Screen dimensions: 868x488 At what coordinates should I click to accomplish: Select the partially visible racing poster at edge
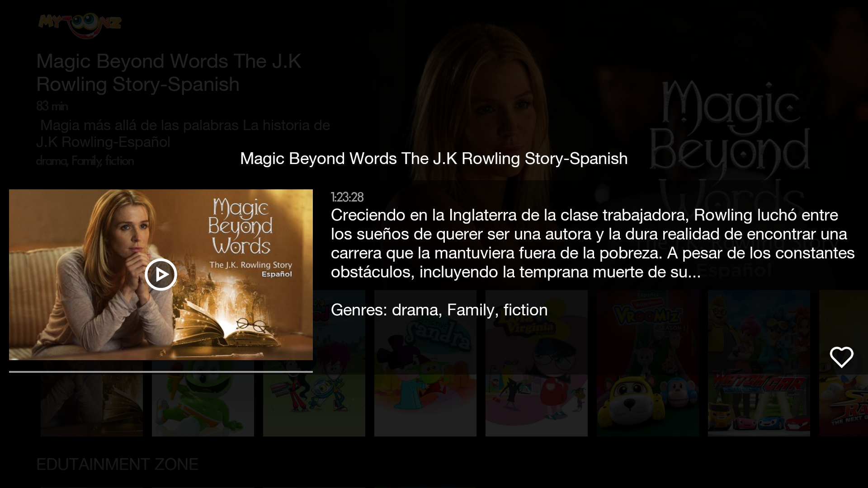844,363
